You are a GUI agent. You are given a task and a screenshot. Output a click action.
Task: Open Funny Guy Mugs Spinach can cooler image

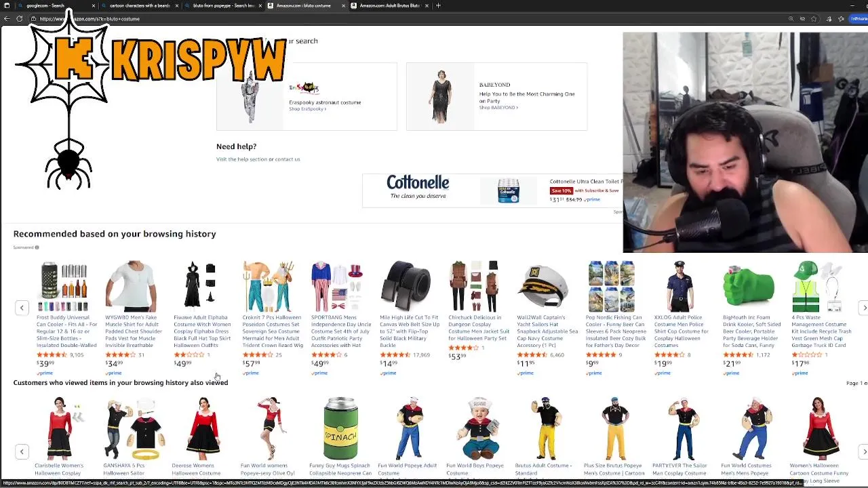coord(340,428)
